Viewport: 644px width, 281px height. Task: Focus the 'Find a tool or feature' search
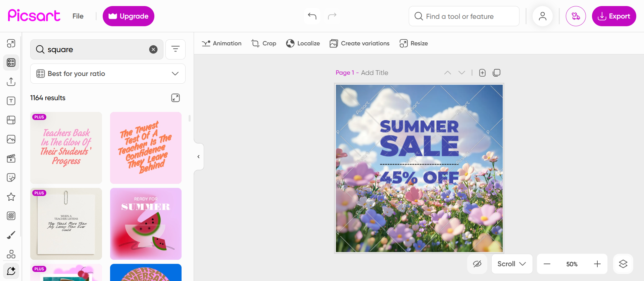tap(464, 16)
